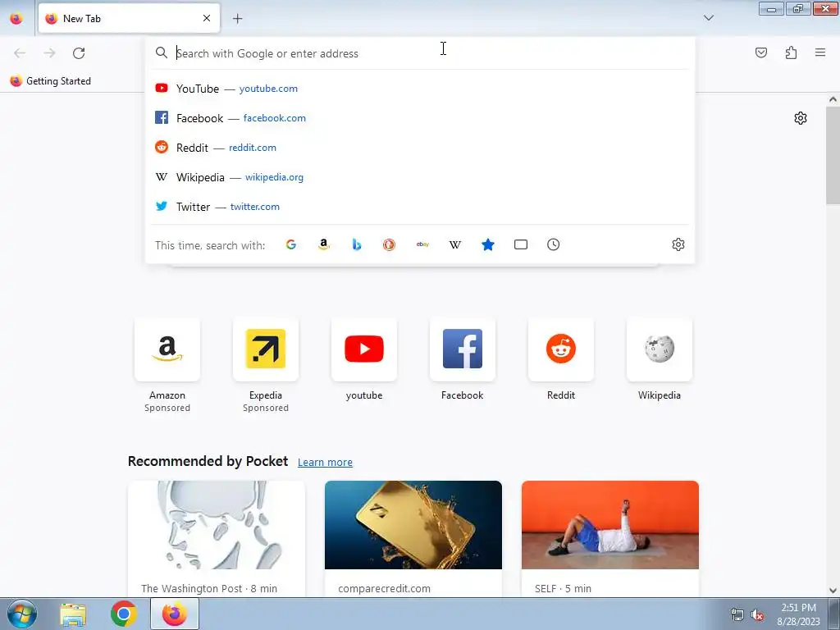This screenshot has width=840, height=630.
Task: Open the Wikipedia shortcut tile
Action: (660, 349)
